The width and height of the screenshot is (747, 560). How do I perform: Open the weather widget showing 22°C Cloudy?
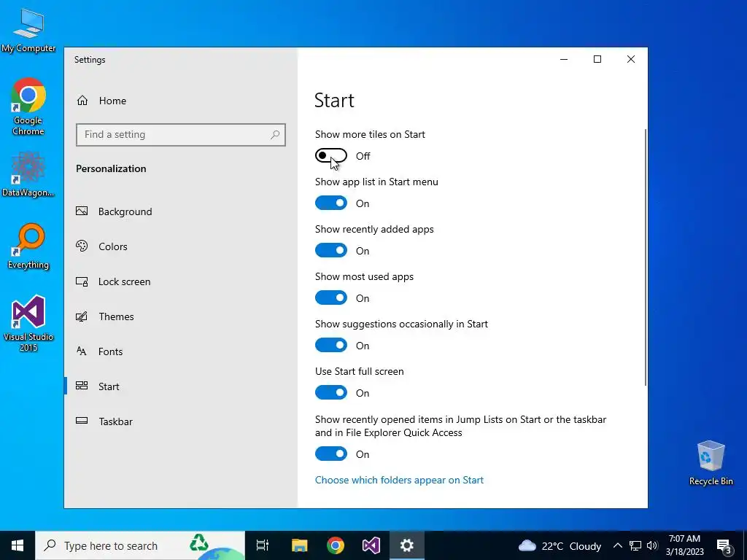click(x=560, y=546)
